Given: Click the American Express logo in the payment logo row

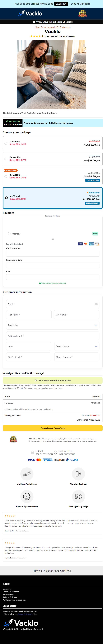Looking at the screenshot, I should coord(48,460).
